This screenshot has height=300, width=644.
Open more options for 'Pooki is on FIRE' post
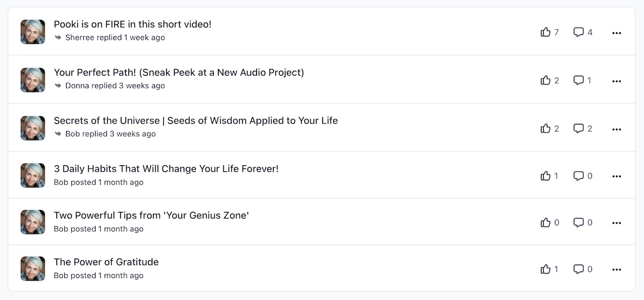pos(617,33)
